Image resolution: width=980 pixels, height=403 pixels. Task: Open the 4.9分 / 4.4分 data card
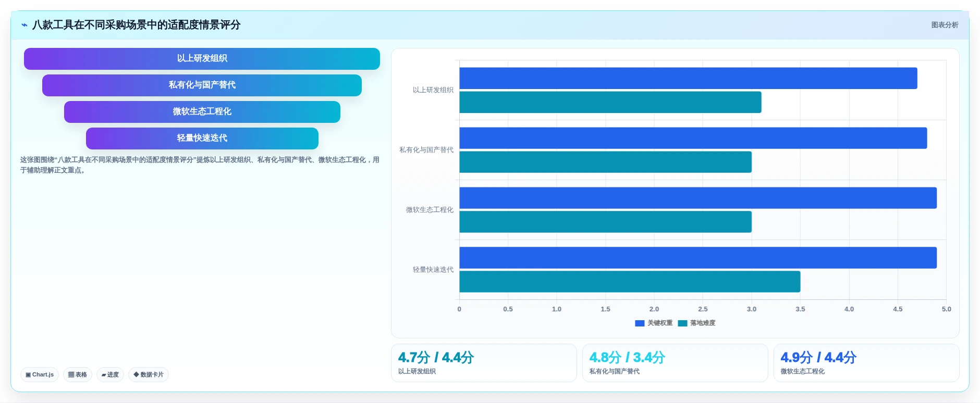coord(866,363)
